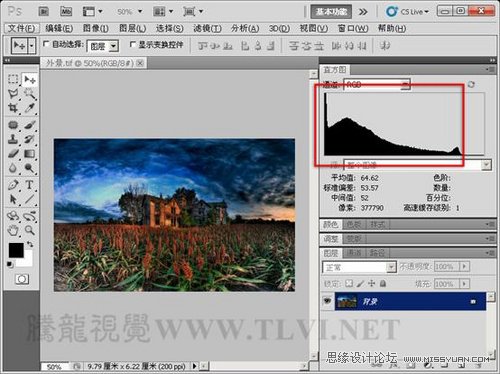Set the black foreground color swatch
Screen dimensions: 500x374
15,250
